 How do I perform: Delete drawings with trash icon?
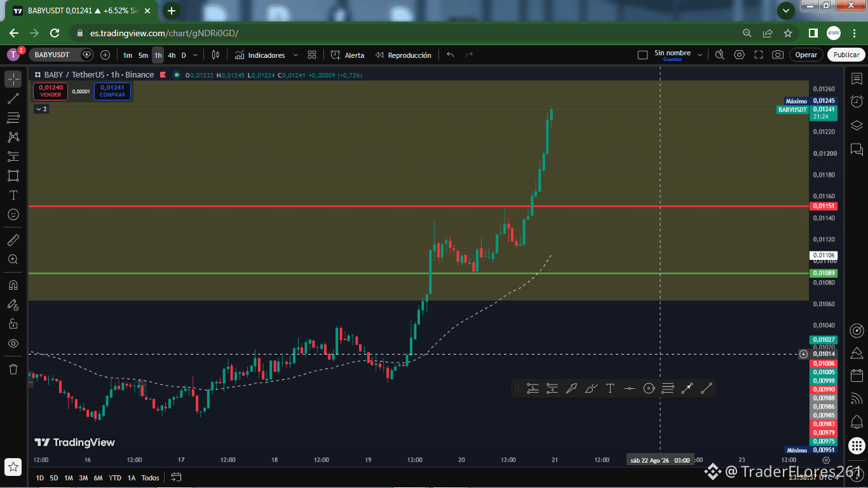pos(13,369)
